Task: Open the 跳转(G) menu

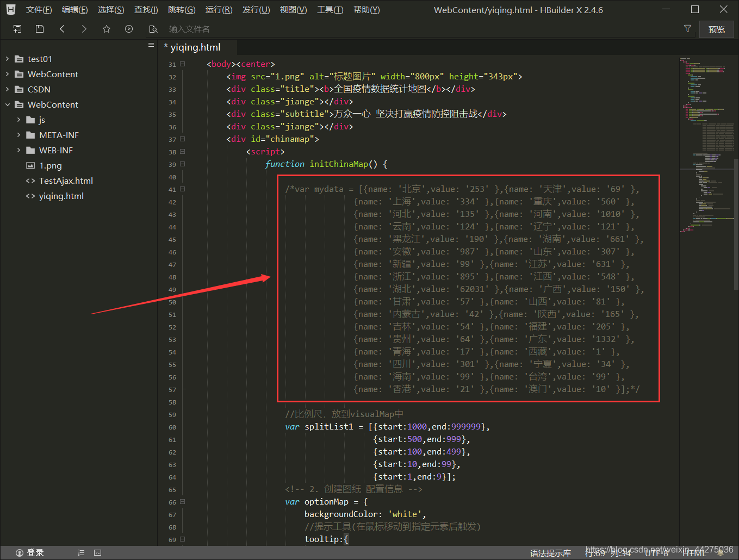Action: click(x=182, y=10)
